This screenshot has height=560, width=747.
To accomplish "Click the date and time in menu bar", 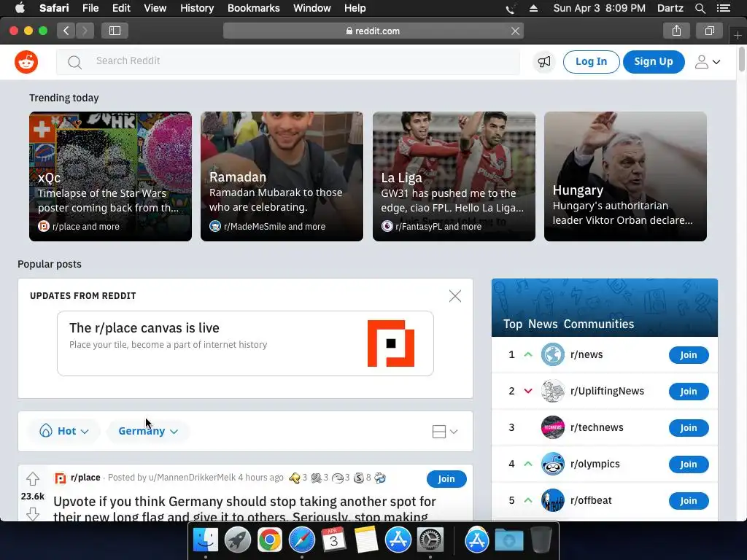I will [x=600, y=8].
